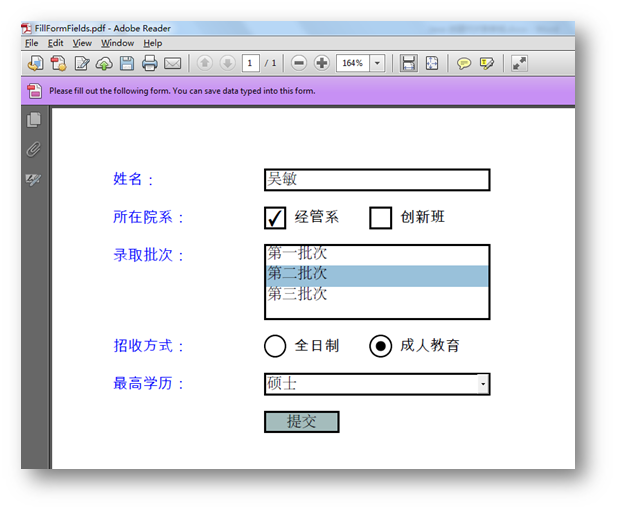The image size is (617, 511).
Task: Click the Print icon
Action: point(150,63)
